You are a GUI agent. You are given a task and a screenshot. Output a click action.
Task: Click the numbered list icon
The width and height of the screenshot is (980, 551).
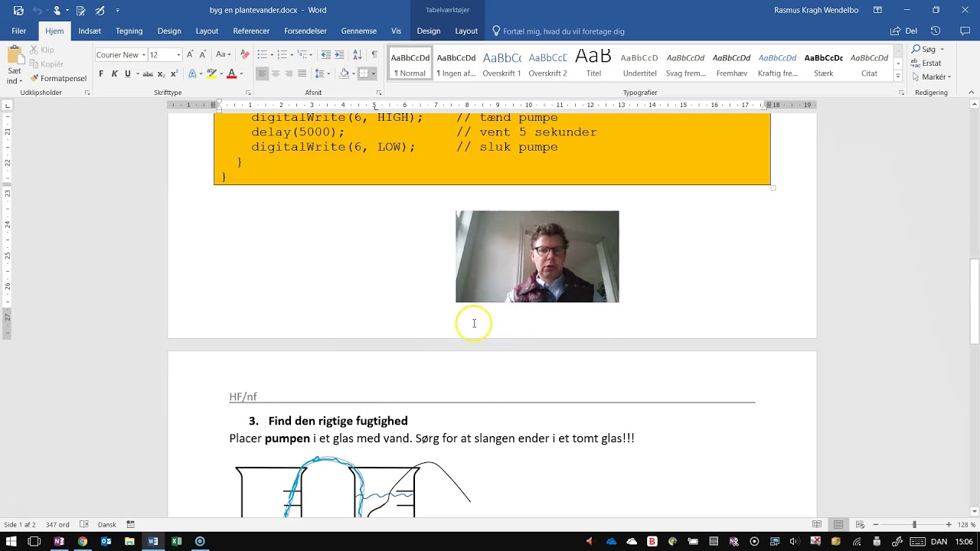tap(282, 54)
